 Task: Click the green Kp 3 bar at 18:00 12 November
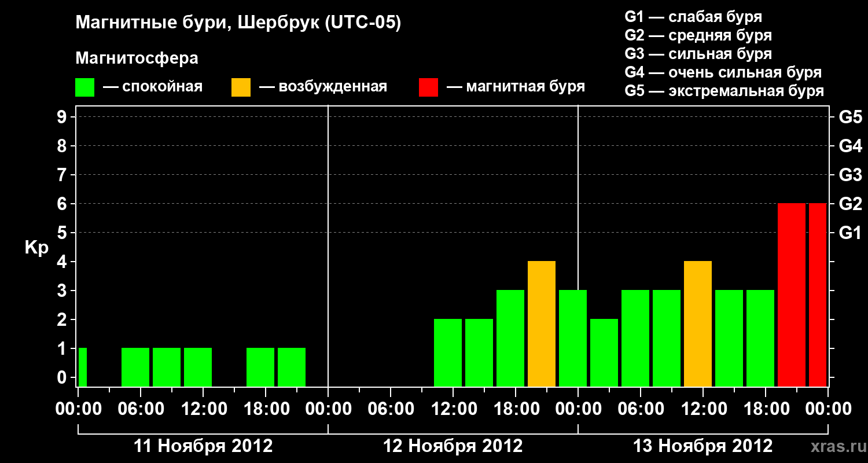[x=510, y=339]
